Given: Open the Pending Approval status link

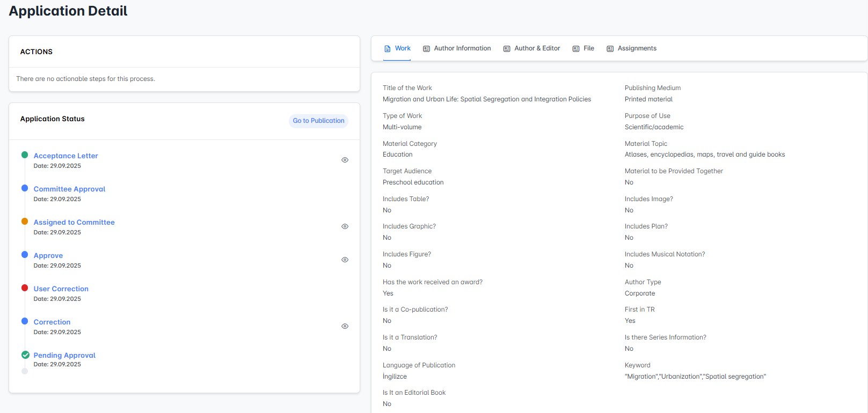Looking at the screenshot, I should [64, 355].
